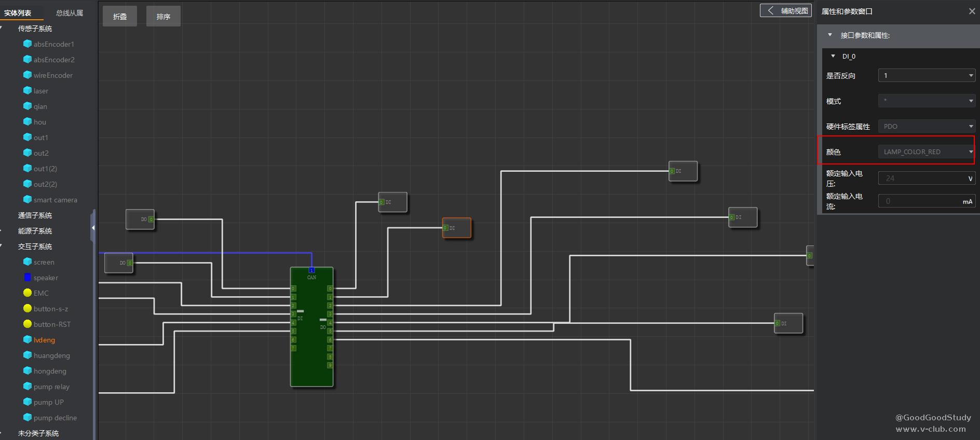The width and height of the screenshot is (980, 440).
Task: Click the button-RST yellow icon
Action: click(28, 324)
